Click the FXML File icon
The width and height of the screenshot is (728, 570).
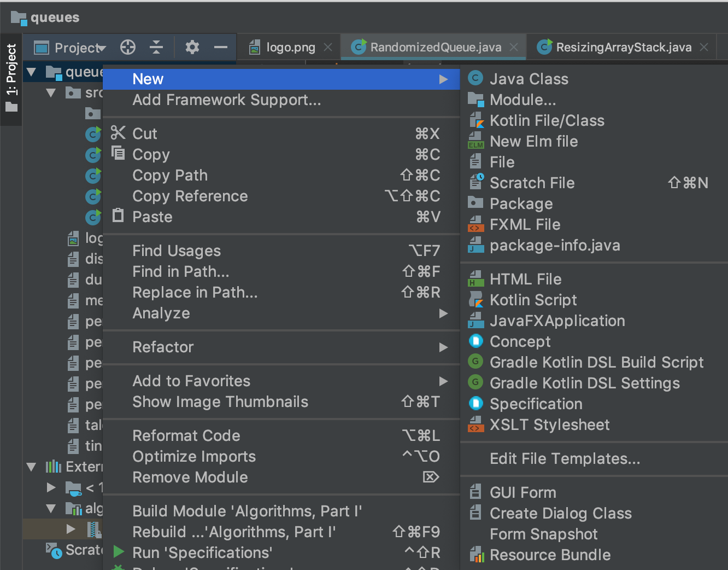pos(475,224)
